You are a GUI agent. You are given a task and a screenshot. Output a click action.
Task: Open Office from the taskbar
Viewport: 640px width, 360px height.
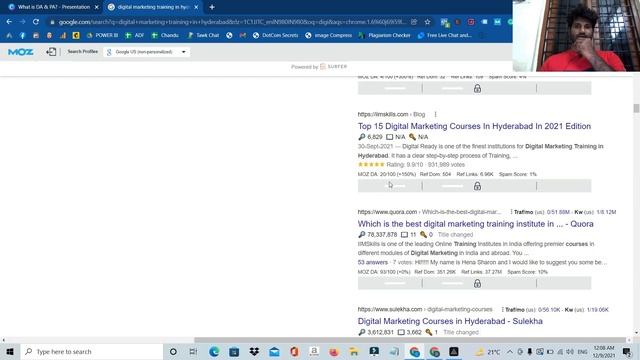coord(294,351)
